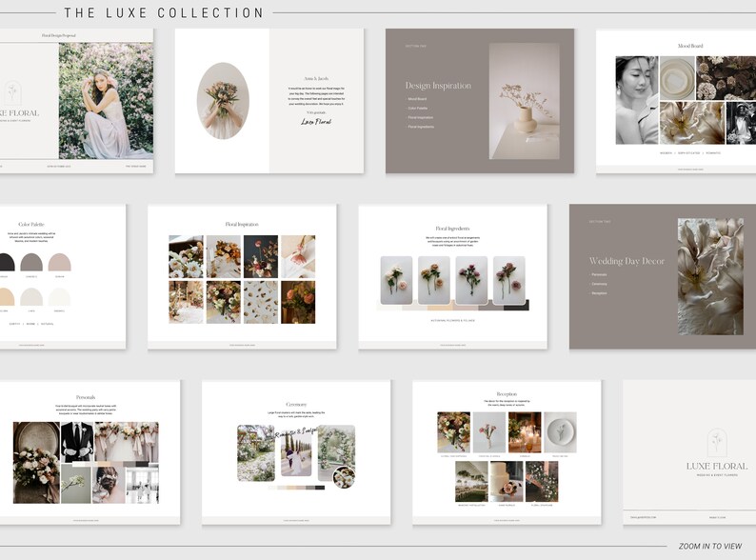This screenshot has height=560, width=756.
Task: Click the "Floral Ingredients" bullet under Design Inspiration
Action: 421,127
